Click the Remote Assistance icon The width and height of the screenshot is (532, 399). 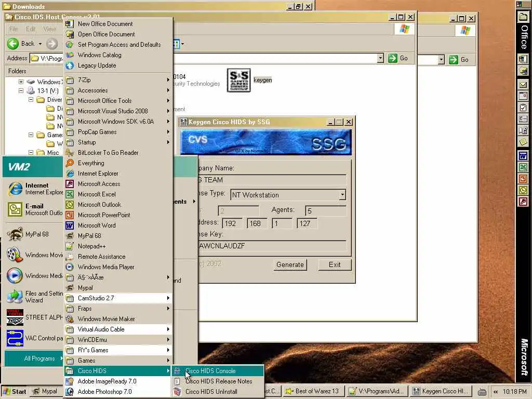point(70,257)
